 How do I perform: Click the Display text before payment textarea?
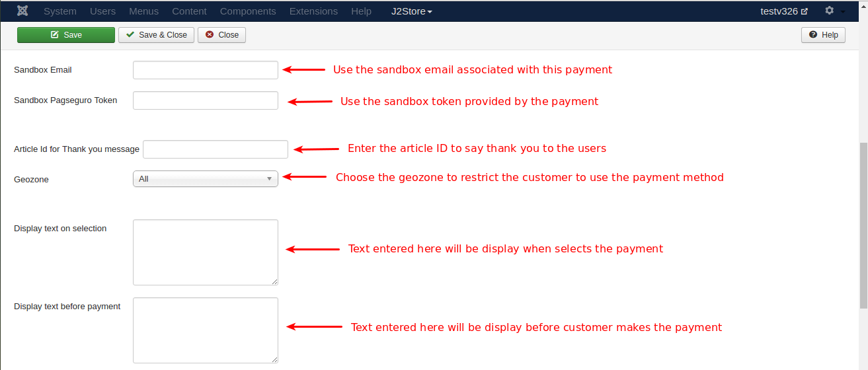[206, 330]
